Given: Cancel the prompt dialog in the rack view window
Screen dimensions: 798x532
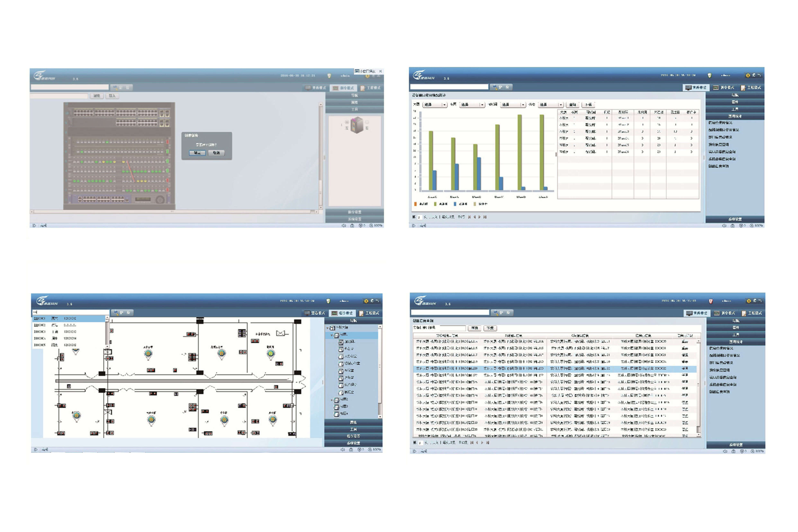Looking at the screenshot, I should pos(216,153).
